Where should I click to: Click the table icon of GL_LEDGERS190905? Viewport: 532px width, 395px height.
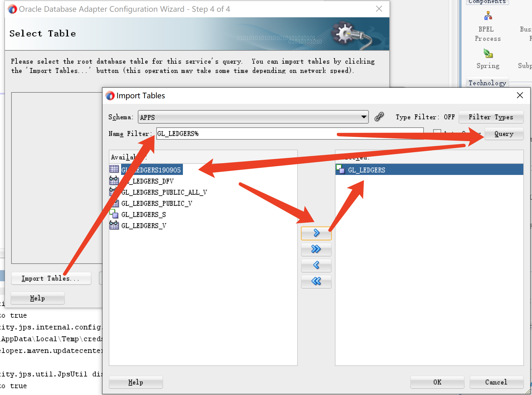(114, 169)
